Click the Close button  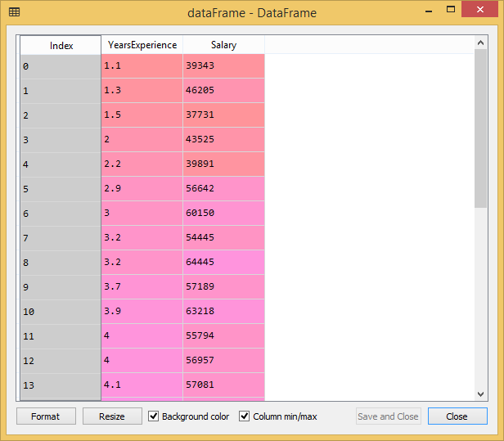(x=457, y=416)
